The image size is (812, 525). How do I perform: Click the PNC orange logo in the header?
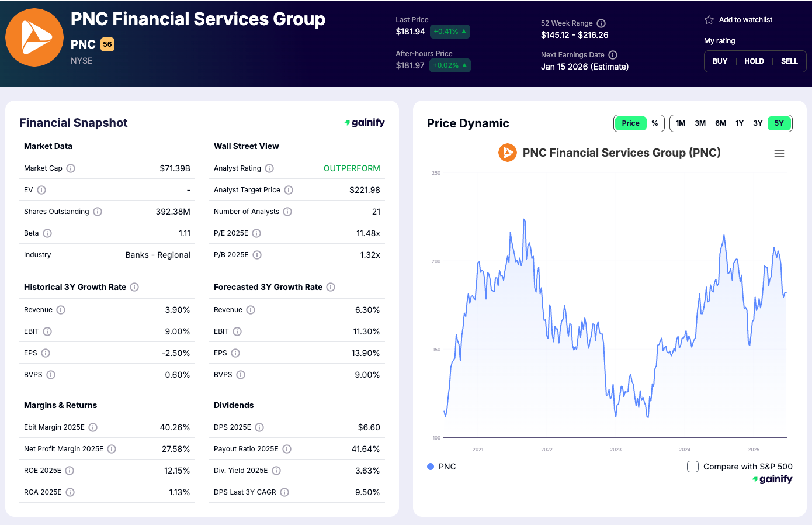click(34, 37)
